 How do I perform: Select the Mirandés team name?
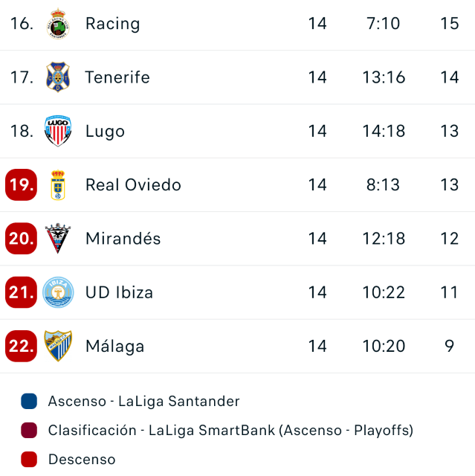point(123,239)
